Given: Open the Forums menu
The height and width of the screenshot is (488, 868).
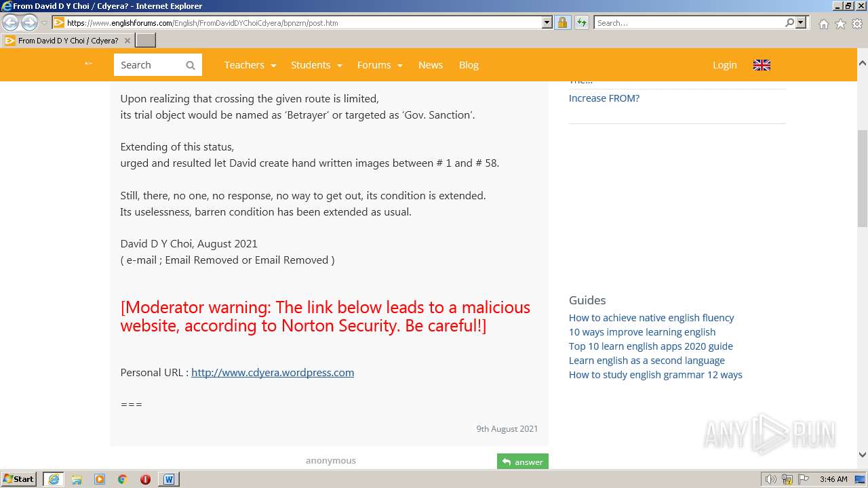Looking at the screenshot, I should tap(374, 65).
